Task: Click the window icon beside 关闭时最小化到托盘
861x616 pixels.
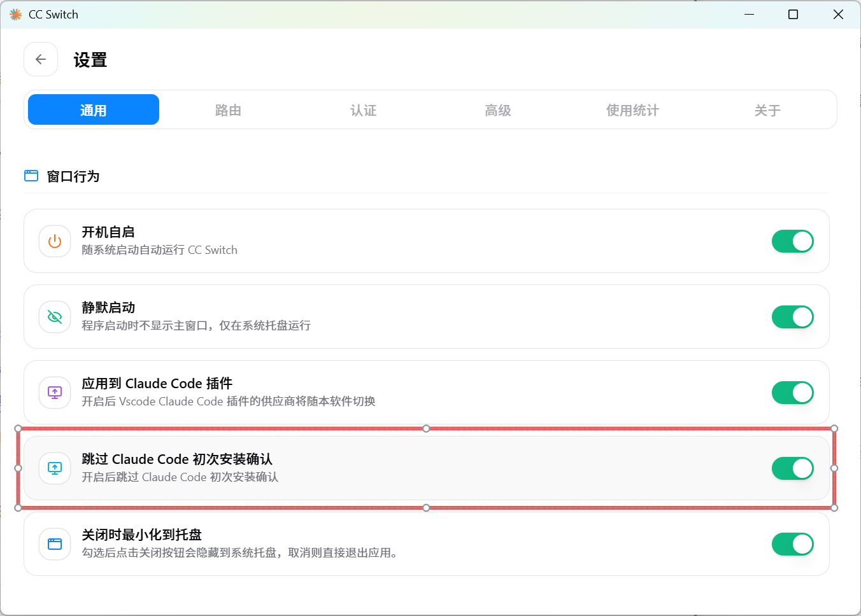Action: [x=55, y=544]
